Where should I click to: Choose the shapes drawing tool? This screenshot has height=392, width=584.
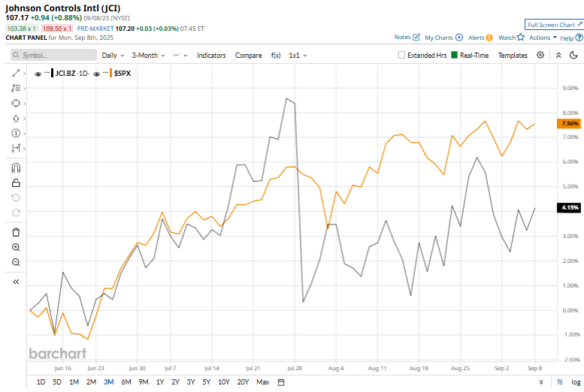tap(16, 103)
